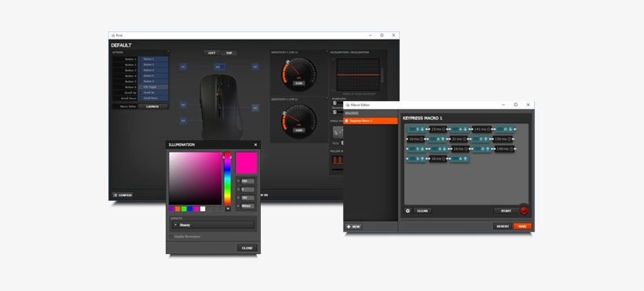Click the Sensitivity 2 CPI dial knob

[284, 113]
